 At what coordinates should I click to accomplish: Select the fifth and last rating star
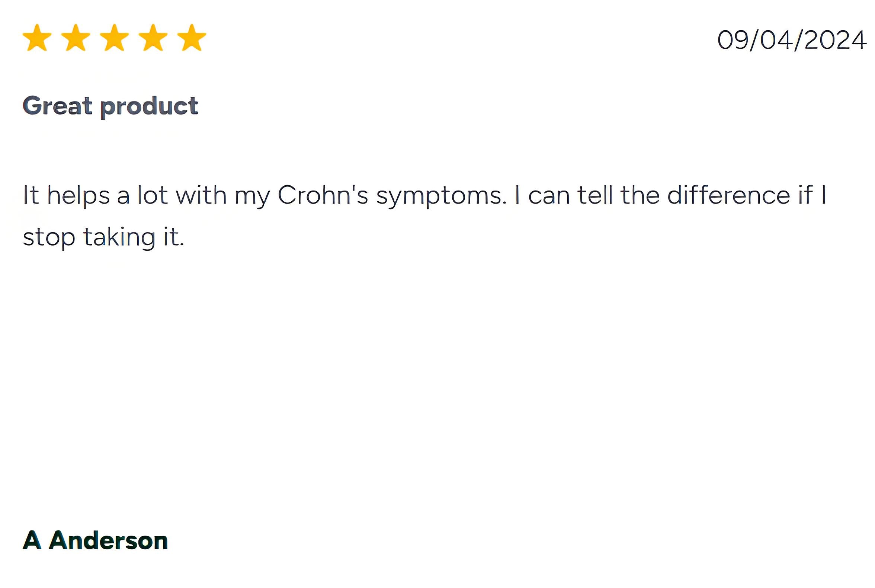(192, 38)
